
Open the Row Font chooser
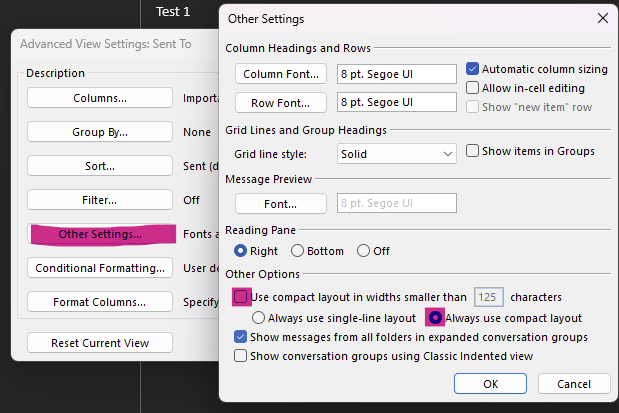pyautogui.click(x=281, y=103)
